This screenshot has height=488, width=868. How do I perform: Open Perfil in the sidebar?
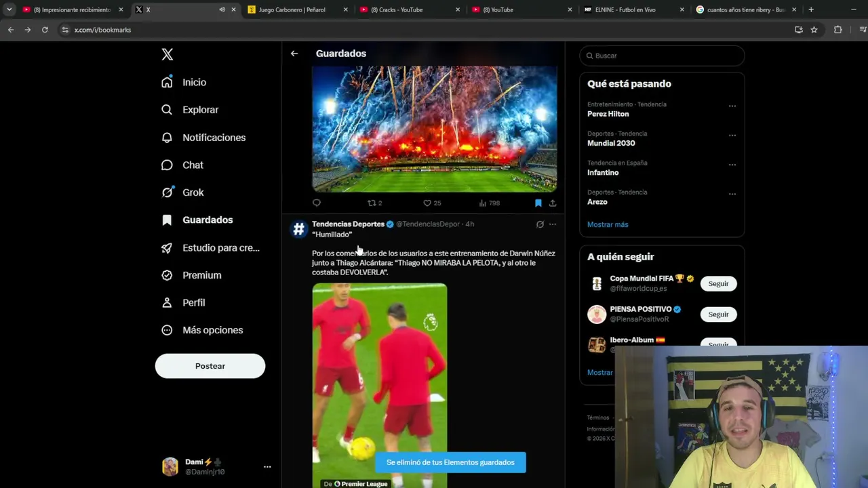coord(183,302)
